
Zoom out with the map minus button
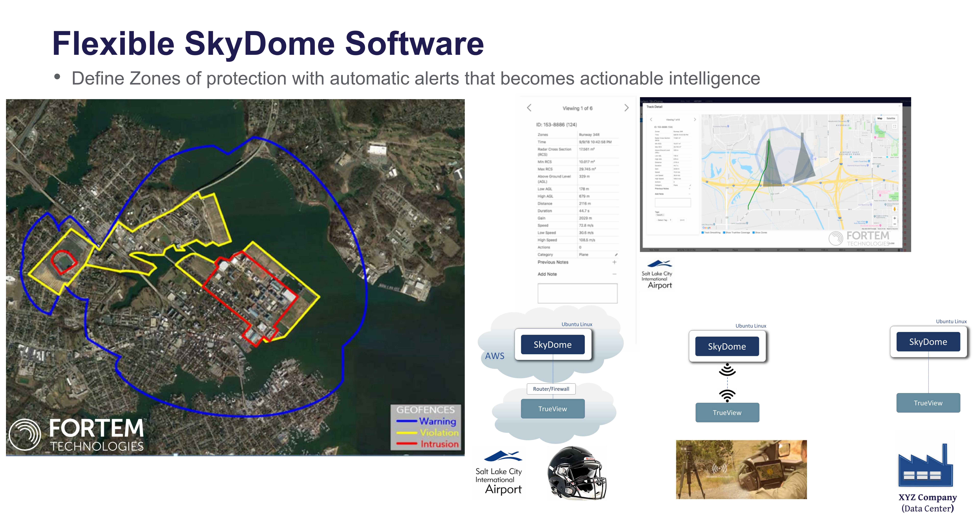pos(895,224)
